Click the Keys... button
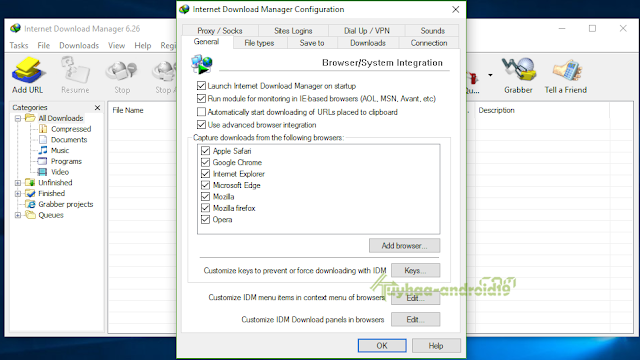This screenshot has height=360, width=640. tap(416, 270)
